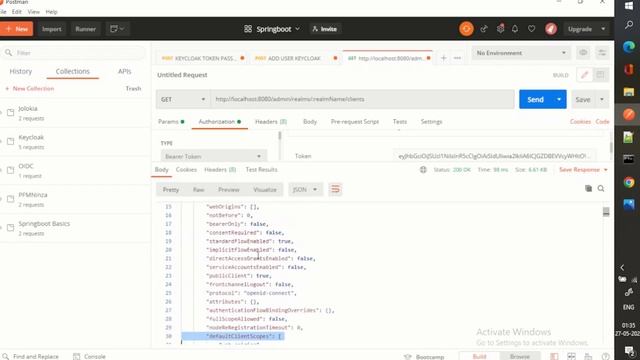Open the JSON format dropdown
640x360 pixels.
[305, 189]
